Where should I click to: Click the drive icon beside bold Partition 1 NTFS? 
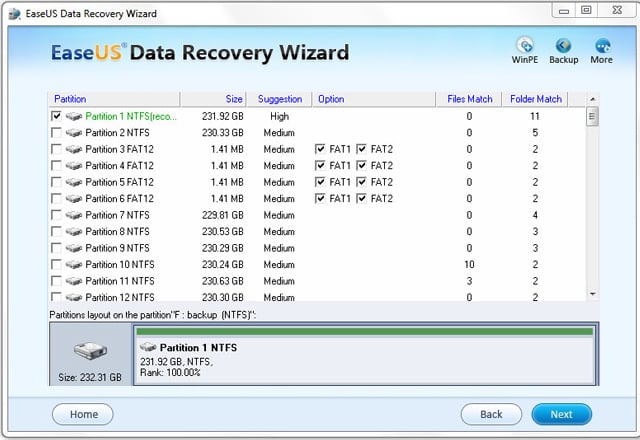[148, 347]
